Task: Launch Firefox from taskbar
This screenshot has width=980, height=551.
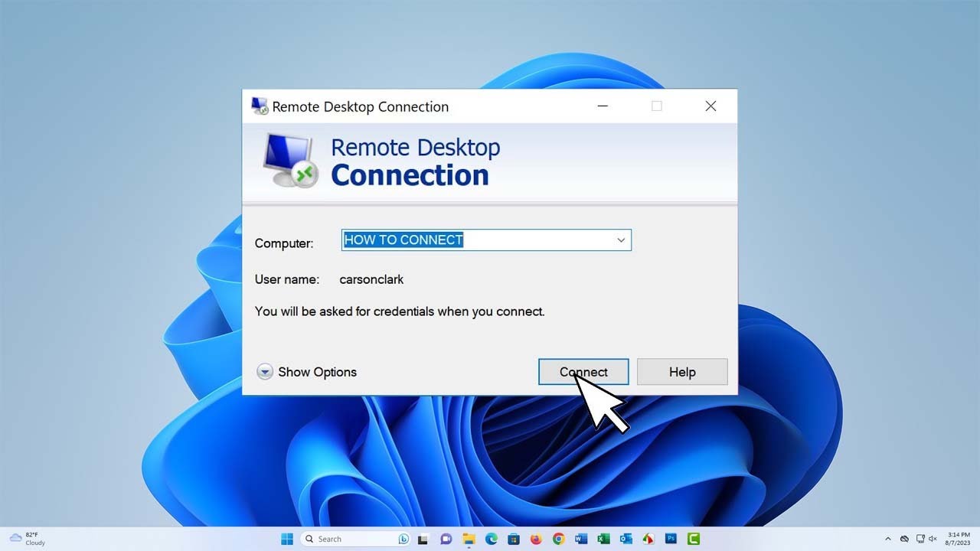Action: tap(536, 539)
